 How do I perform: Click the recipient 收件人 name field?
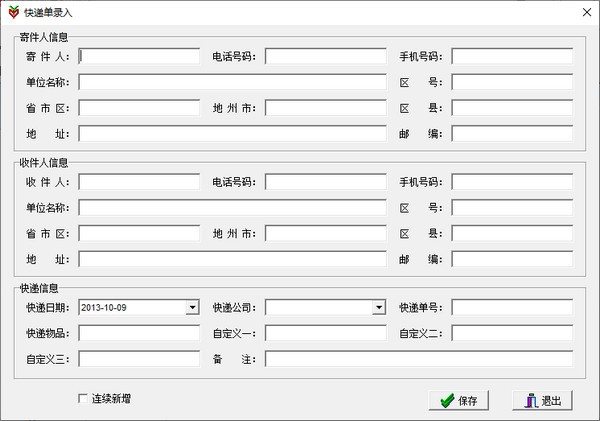tap(139, 182)
